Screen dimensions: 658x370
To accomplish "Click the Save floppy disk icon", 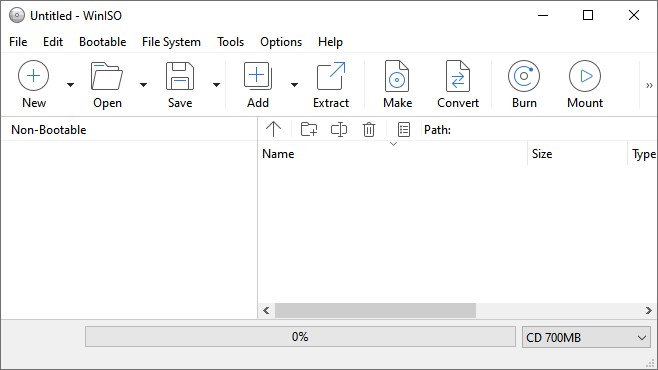I will click(180, 76).
